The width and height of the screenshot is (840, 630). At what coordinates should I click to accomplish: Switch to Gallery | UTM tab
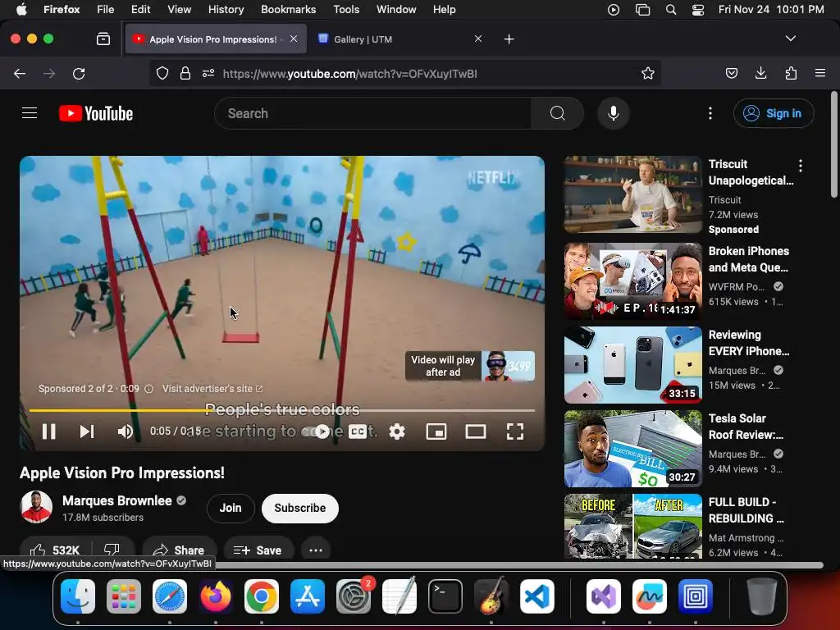(395, 39)
